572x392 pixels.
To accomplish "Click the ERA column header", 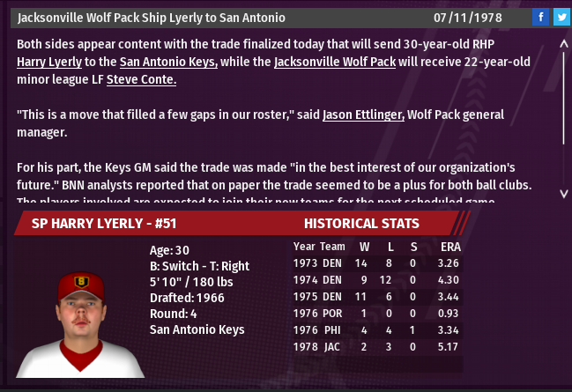I will pos(450,246).
